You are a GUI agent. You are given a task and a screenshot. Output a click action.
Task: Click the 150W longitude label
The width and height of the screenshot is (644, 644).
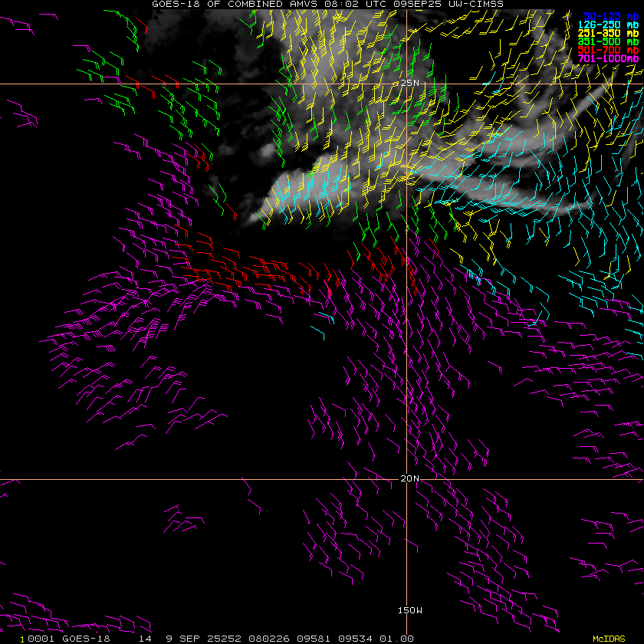[409, 610]
